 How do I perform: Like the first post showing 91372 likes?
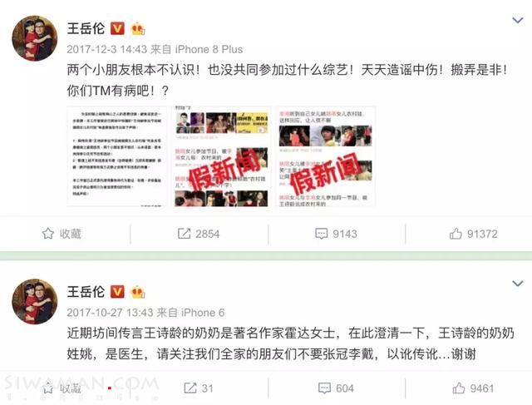coord(473,234)
